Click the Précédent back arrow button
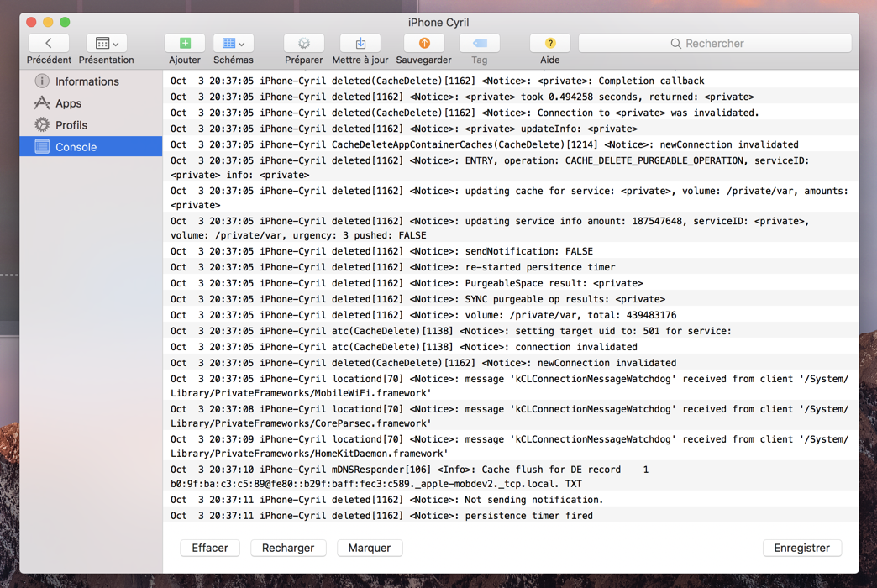 (x=49, y=43)
